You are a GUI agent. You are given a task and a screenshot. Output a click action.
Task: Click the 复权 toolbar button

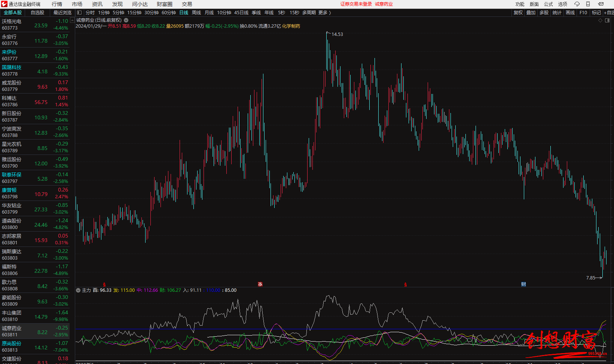pyautogui.click(x=518, y=13)
